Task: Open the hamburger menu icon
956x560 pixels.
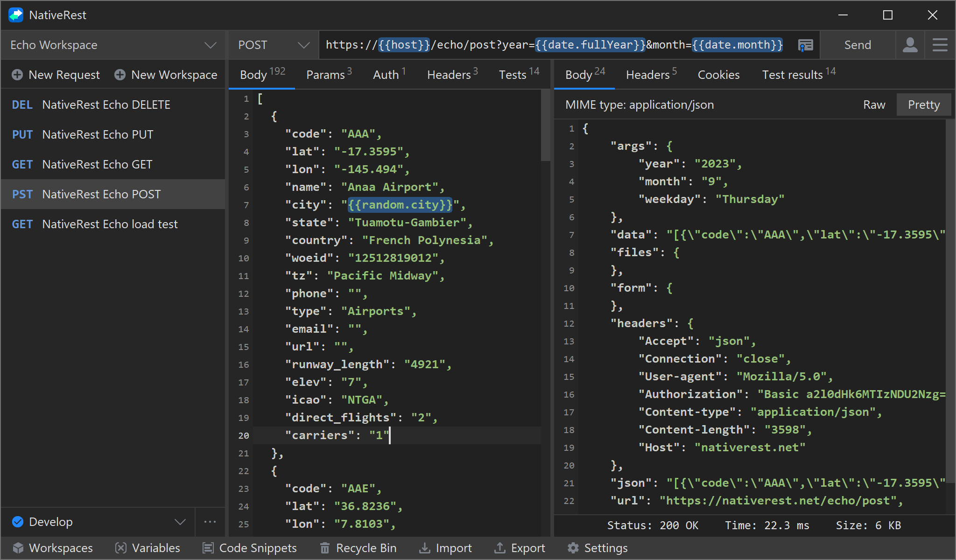Action: (940, 45)
